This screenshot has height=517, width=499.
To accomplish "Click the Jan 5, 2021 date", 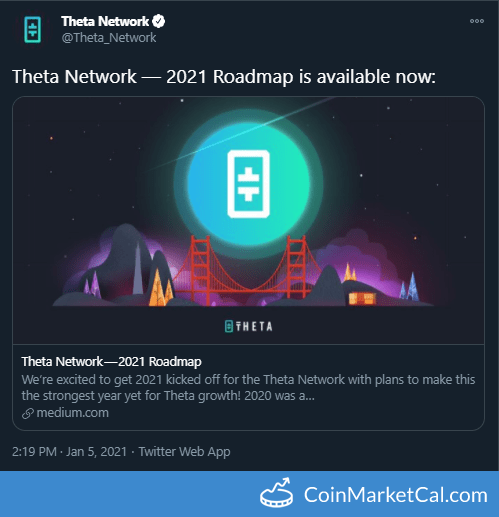I will (96, 452).
